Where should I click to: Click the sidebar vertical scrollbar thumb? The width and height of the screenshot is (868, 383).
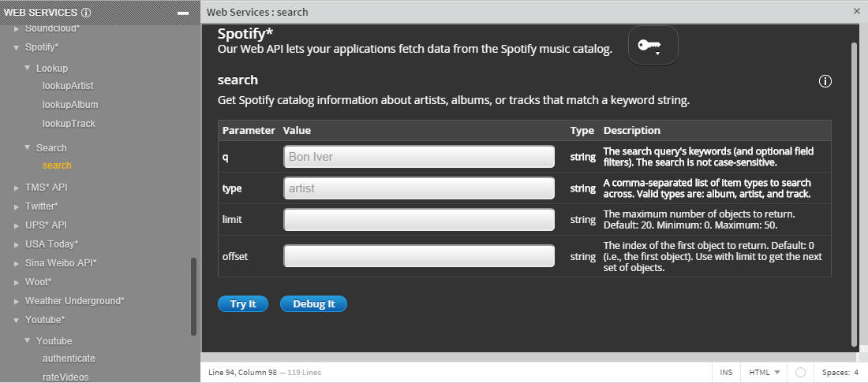193,296
